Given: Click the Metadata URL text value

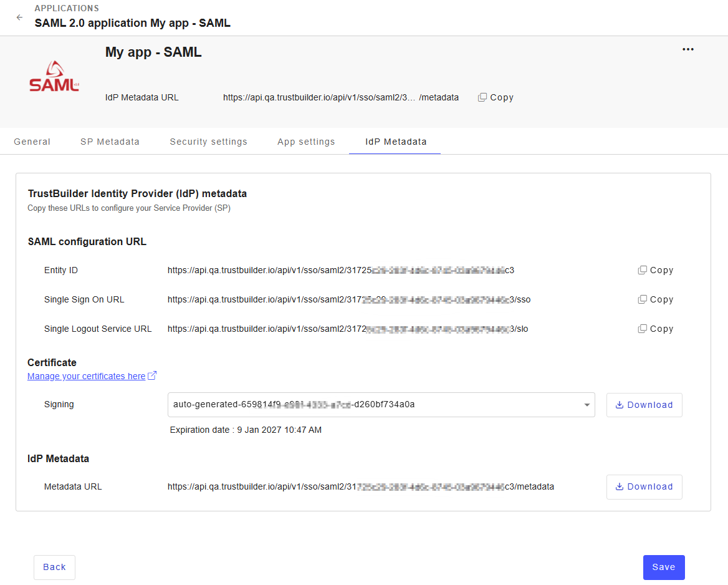Looking at the screenshot, I should pos(360,486).
